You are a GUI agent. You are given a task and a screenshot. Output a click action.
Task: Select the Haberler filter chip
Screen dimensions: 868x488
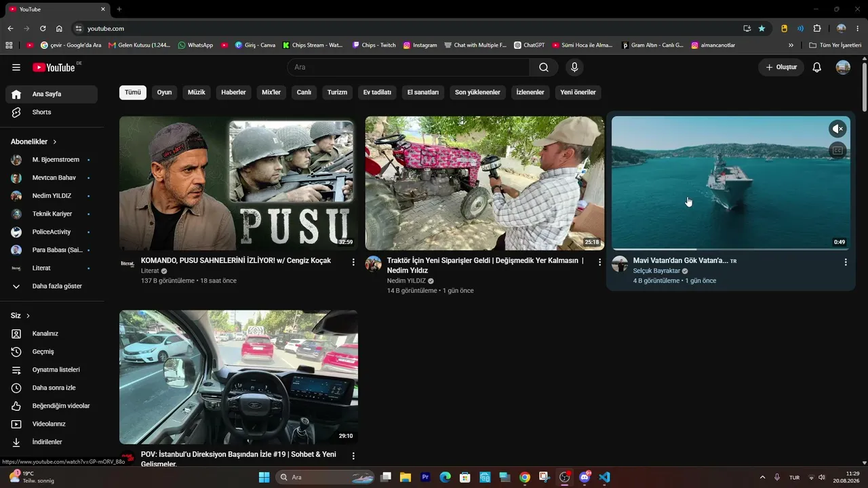point(234,92)
